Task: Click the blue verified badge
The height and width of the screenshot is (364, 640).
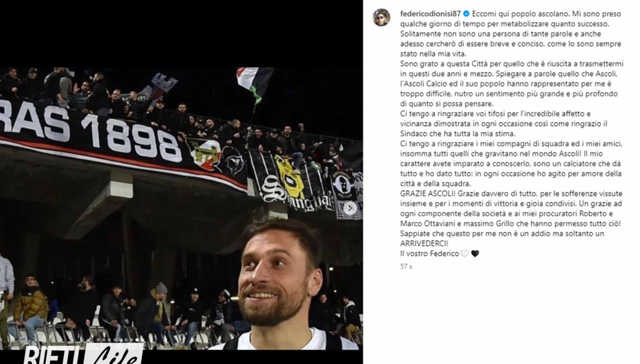Action: [x=466, y=13]
